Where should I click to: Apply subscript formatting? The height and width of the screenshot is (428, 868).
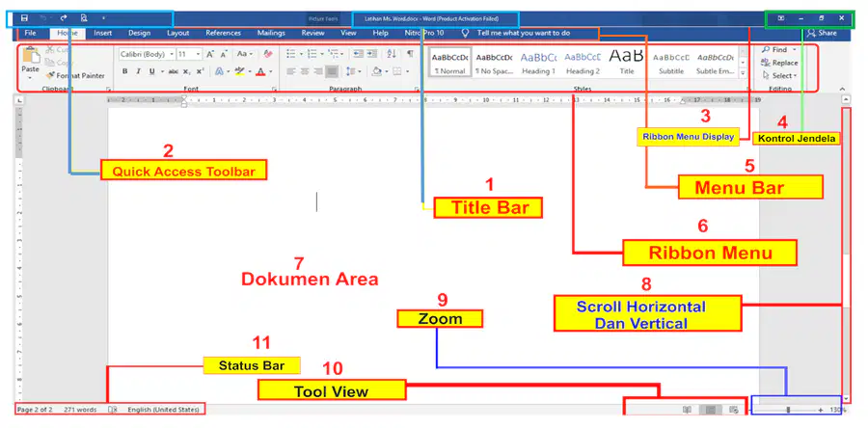(x=187, y=71)
